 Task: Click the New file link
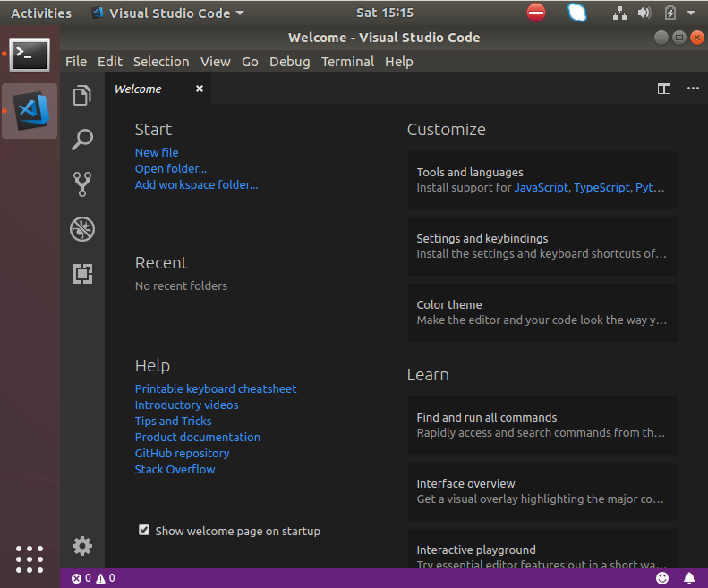pyautogui.click(x=157, y=153)
